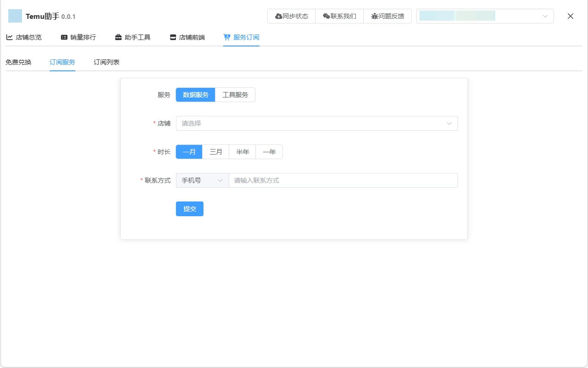Click the 同步状态 button
588x368 pixels.
click(291, 16)
